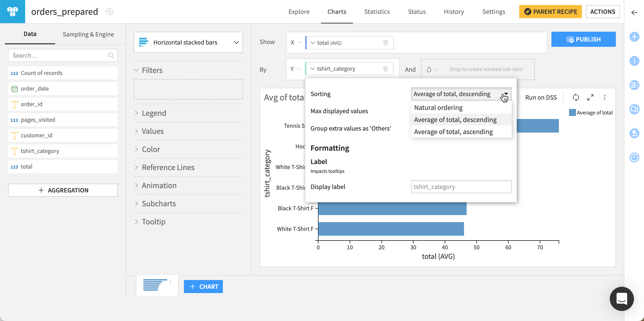The height and width of the screenshot is (321, 644).
Task: Create a new chart with the CHART button
Action: 203,287
